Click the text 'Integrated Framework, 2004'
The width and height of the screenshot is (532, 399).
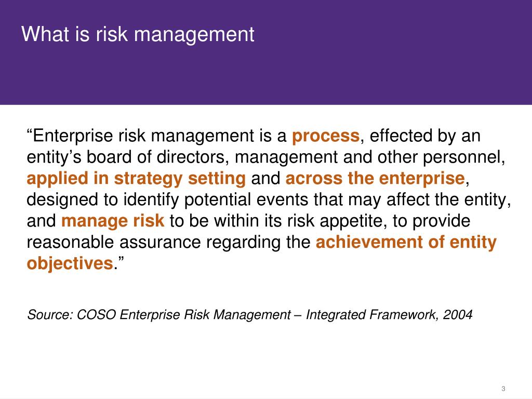pyautogui.click(x=389, y=314)
